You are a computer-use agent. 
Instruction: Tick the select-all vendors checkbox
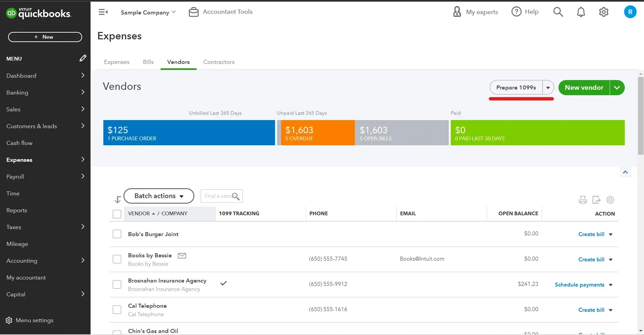pyautogui.click(x=117, y=214)
